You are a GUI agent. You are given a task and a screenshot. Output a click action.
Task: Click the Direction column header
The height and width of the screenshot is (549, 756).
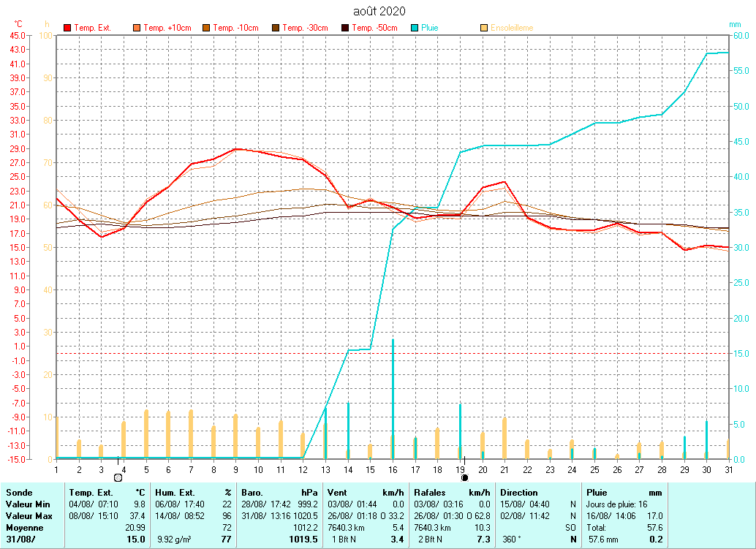pos(519,493)
